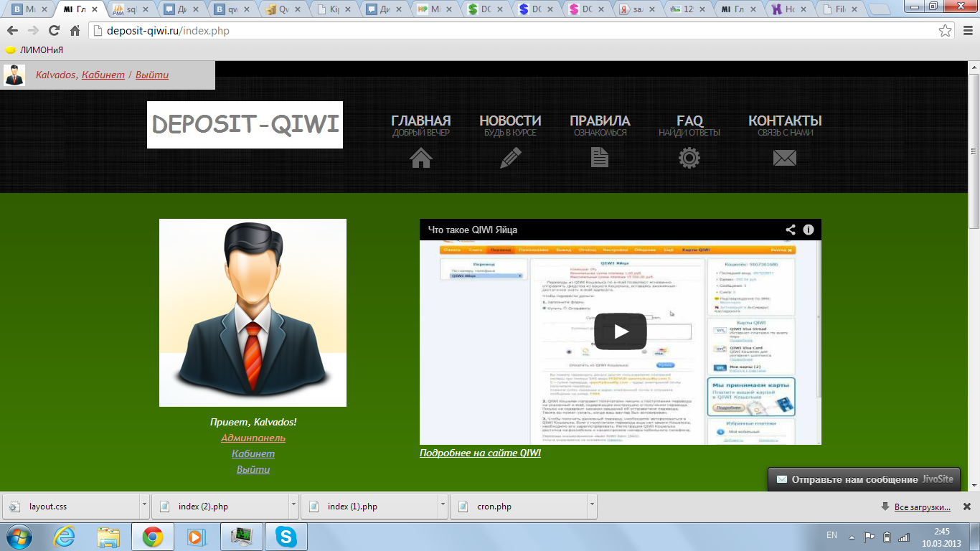Click the EN language indicator
Viewport: 980px width, 551px height.
point(832,535)
